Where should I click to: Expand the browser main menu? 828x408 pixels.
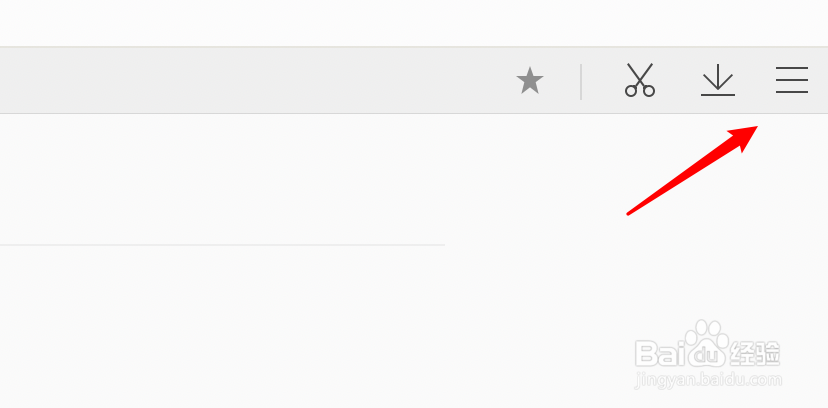(792, 80)
